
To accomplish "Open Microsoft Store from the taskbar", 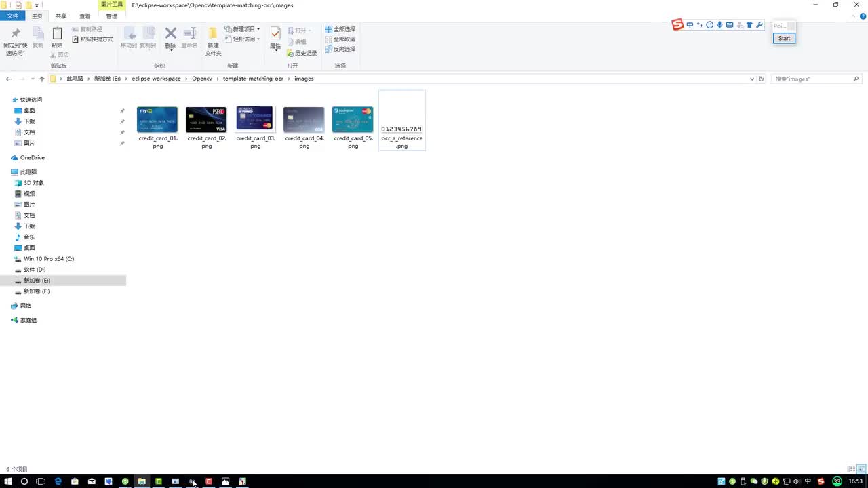I will [x=75, y=481].
